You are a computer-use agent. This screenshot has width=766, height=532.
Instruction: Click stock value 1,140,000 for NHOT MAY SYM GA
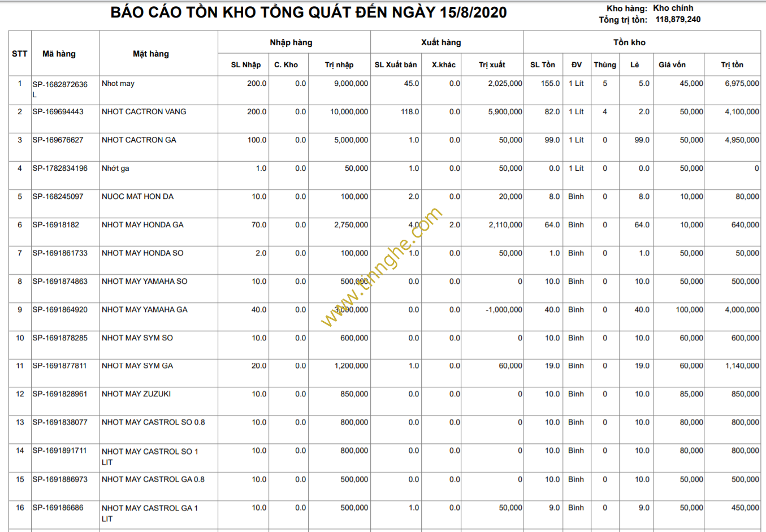click(x=742, y=366)
